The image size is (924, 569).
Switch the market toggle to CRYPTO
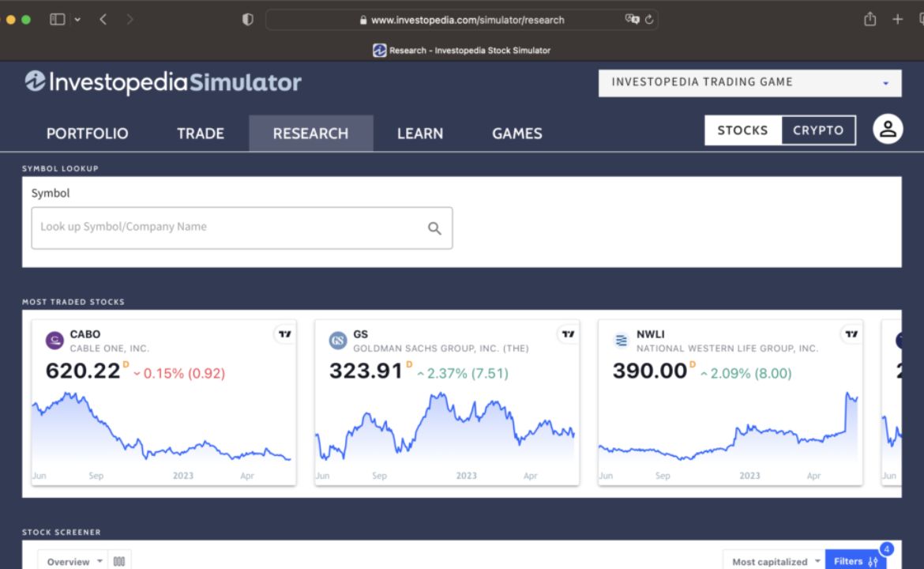(818, 130)
